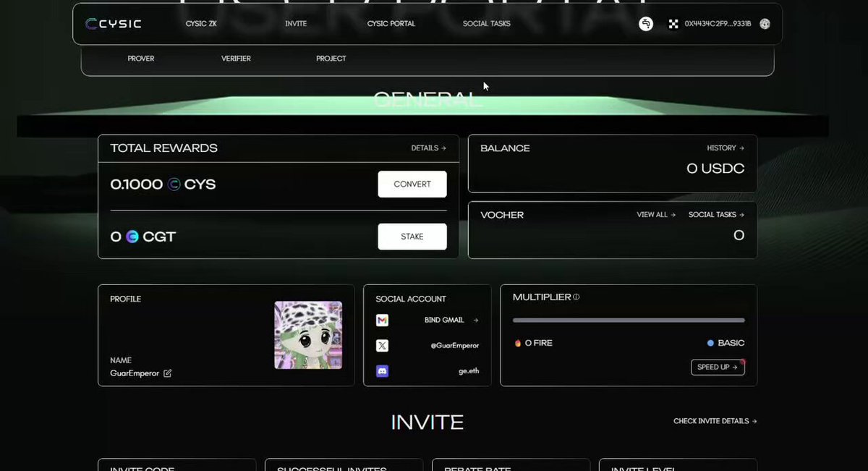Viewport: 868px width, 471px height.
Task: Click the profile avatar picture
Action: point(308,335)
